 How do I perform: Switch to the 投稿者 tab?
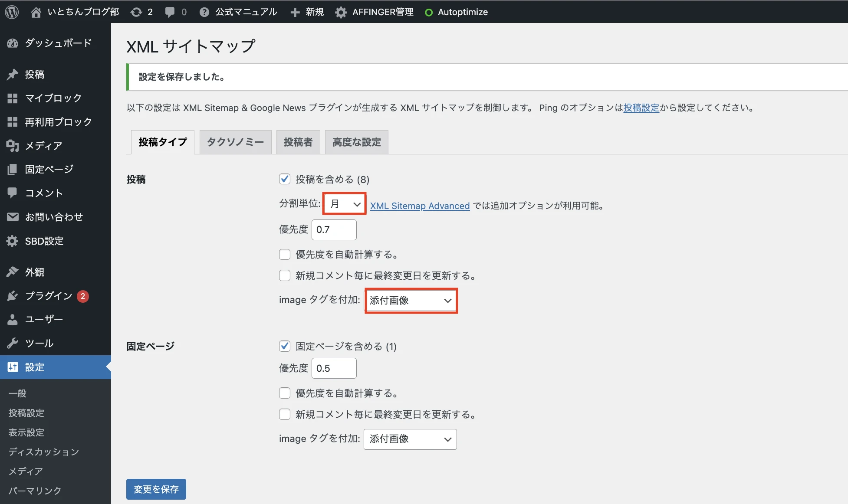pos(298,142)
